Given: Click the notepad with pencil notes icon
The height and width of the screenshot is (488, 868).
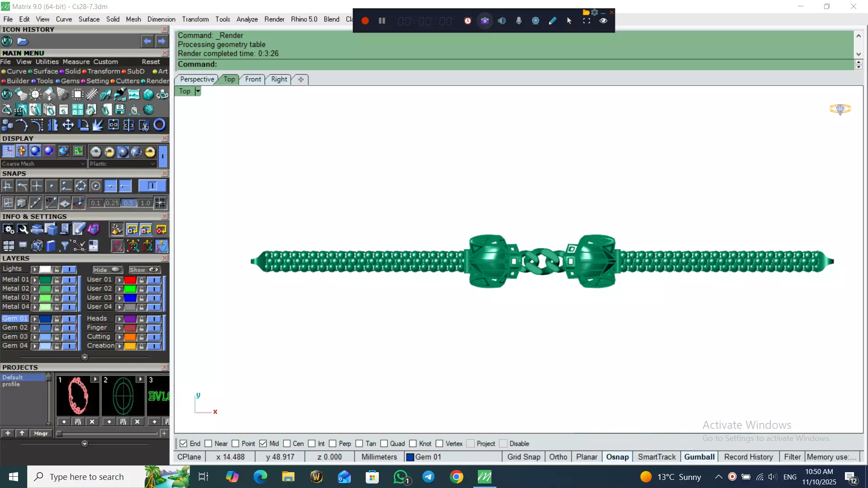Looking at the screenshot, I should coord(79,230).
